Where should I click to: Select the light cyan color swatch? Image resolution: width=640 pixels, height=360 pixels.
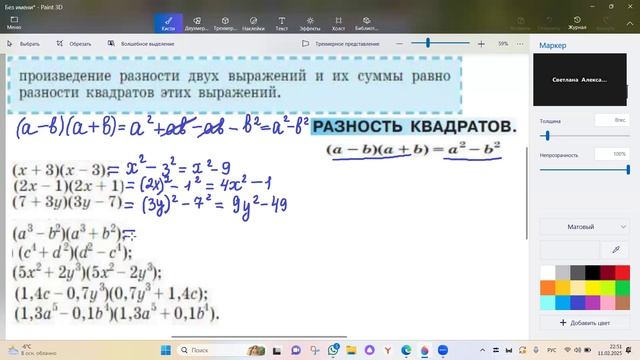coord(548,303)
